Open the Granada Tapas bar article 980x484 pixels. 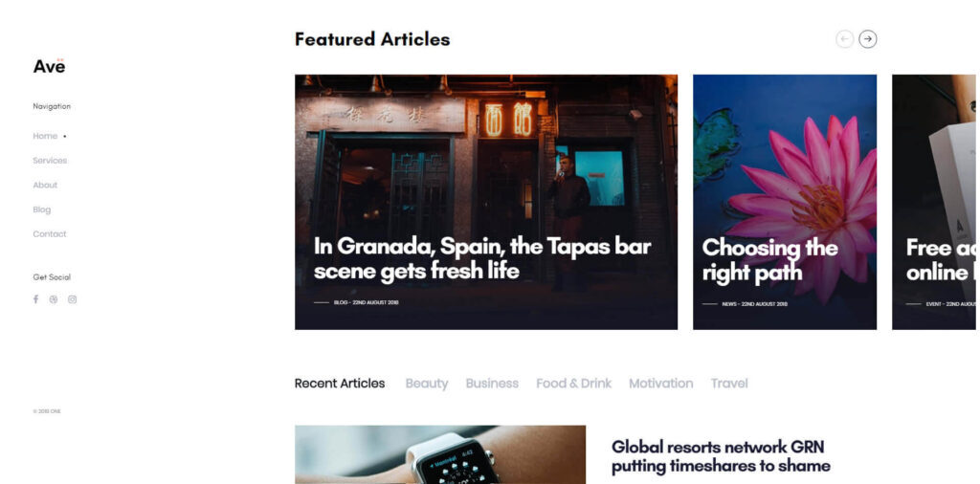click(482, 258)
